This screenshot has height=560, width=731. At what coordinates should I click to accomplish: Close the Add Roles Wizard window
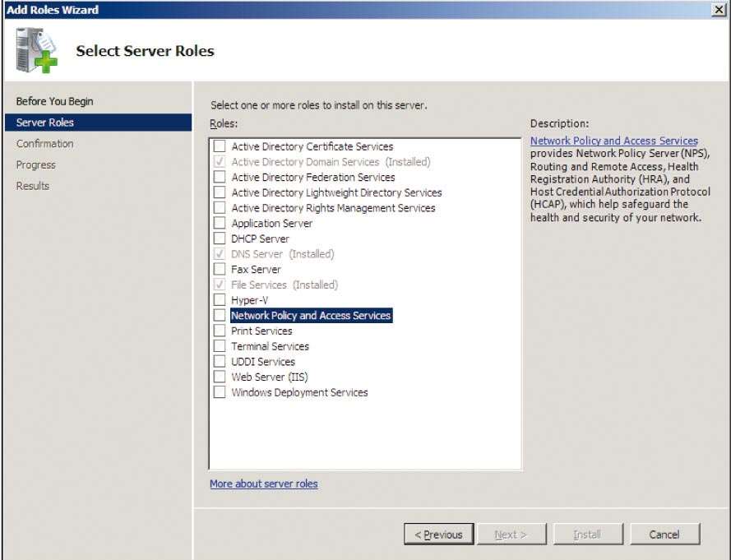pos(719,10)
